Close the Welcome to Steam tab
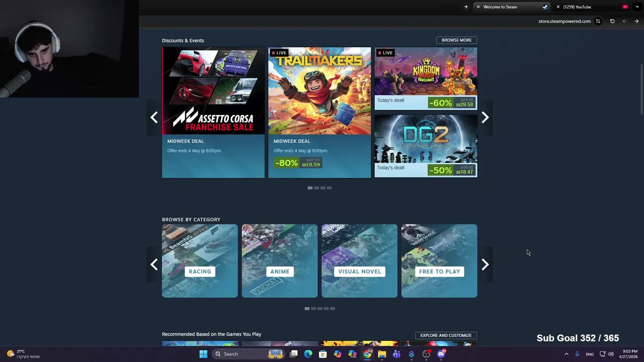 tap(478, 7)
